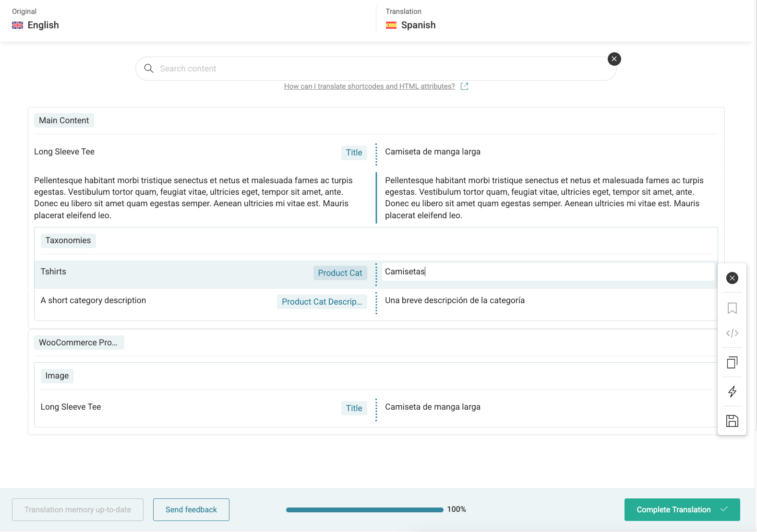Click original Long Sleeve Tee in Image section
The width and height of the screenshot is (757, 532).
[x=71, y=407]
